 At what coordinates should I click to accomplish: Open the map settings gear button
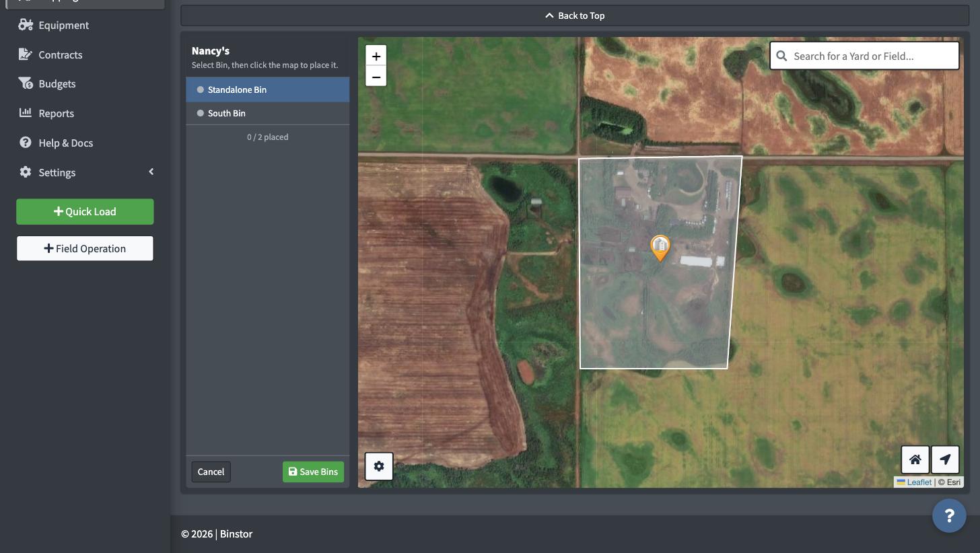point(379,466)
